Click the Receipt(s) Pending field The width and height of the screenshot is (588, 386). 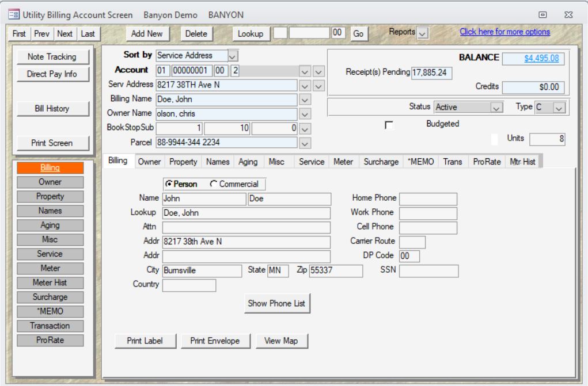tap(431, 72)
